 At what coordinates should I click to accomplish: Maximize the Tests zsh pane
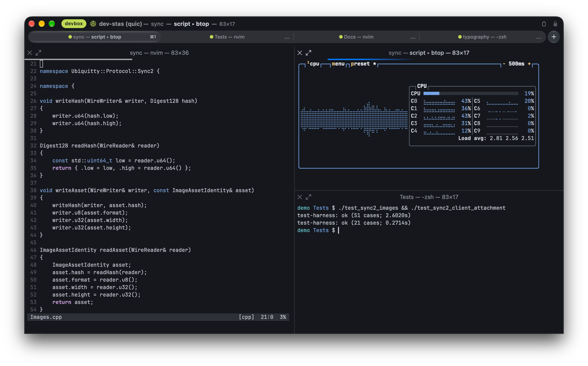pyautogui.click(x=308, y=197)
